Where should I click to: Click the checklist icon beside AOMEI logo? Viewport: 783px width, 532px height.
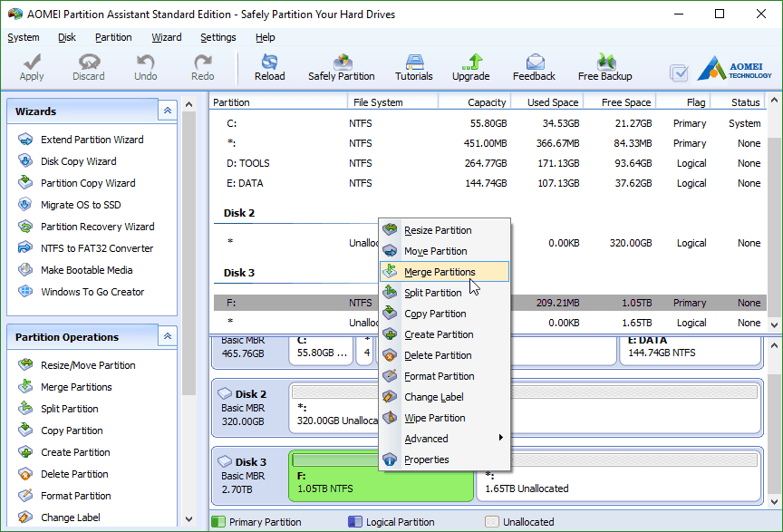[679, 73]
